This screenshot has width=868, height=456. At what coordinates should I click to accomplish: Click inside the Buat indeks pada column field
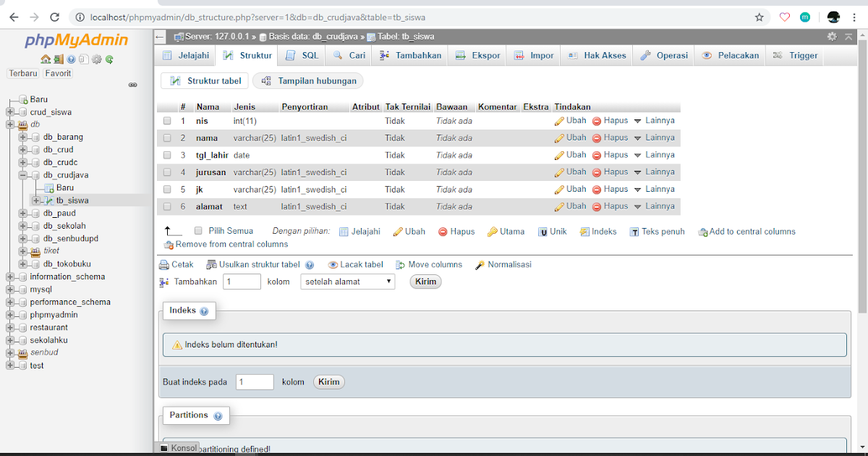tap(254, 381)
